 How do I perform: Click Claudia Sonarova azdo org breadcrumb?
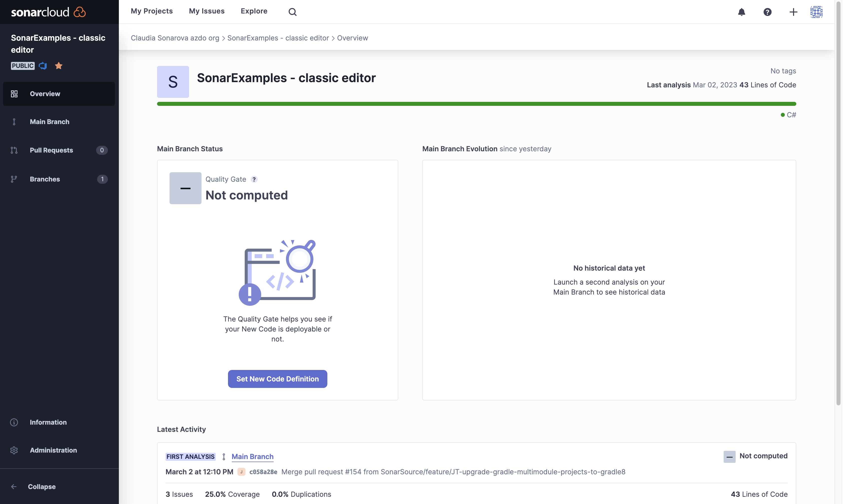tap(175, 38)
